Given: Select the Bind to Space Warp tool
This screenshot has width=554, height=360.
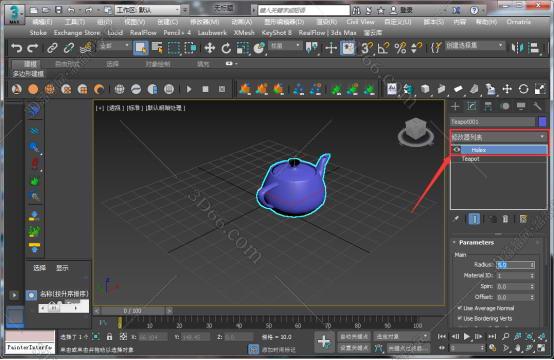Looking at the screenshot, I should pos(86,48).
